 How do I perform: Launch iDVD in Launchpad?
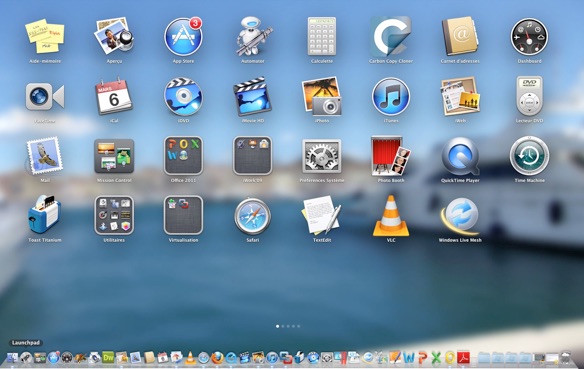pyautogui.click(x=183, y=96)
